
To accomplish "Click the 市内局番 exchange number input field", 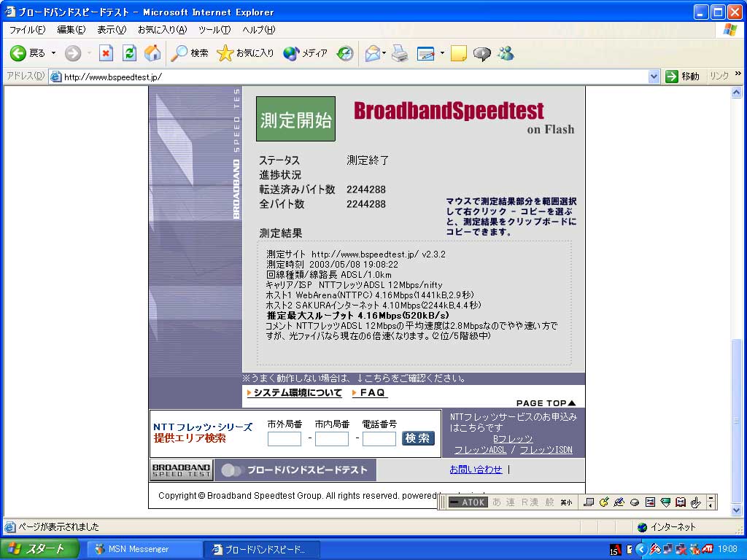I will tap(332, 438).
